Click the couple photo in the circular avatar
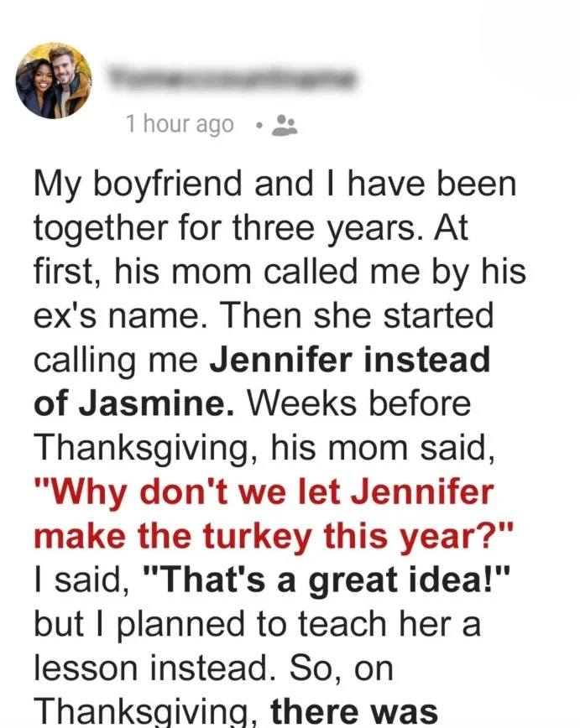The image size is (580, 728). tap(53, 80)
